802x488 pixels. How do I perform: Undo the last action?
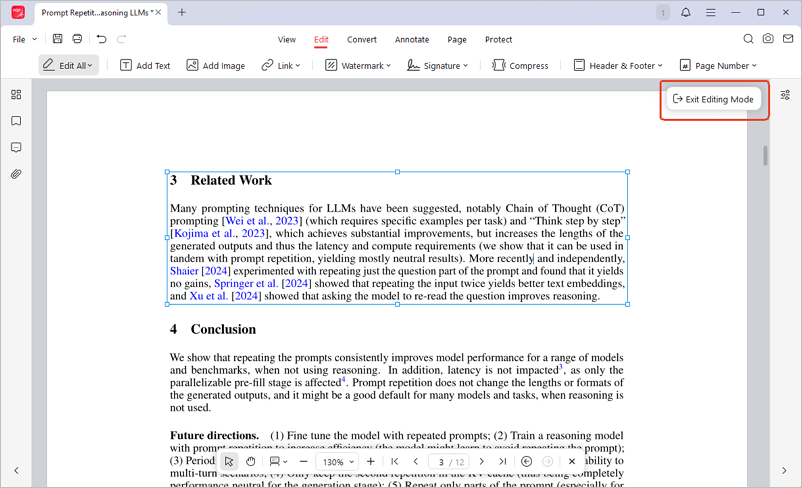pyautogui.click(x=101, y=39)
